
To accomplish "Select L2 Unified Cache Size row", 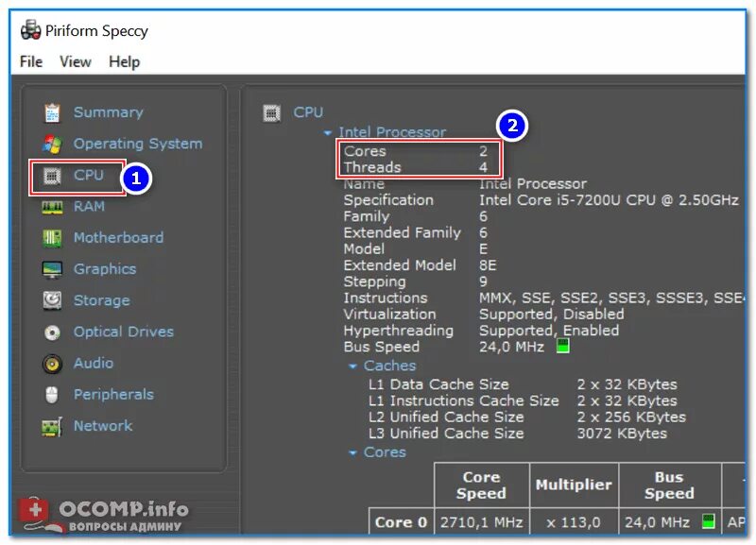I will tap(527, 417).
